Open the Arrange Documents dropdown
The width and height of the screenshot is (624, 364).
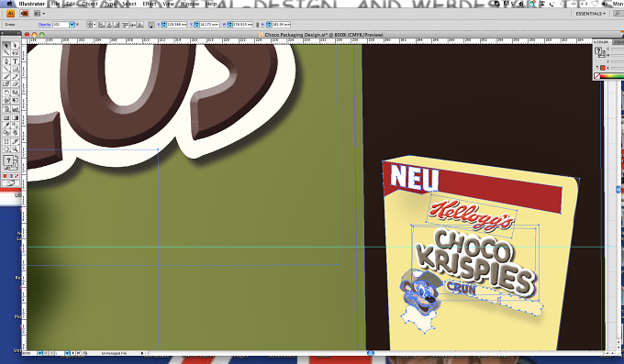(x=39, y=14)
